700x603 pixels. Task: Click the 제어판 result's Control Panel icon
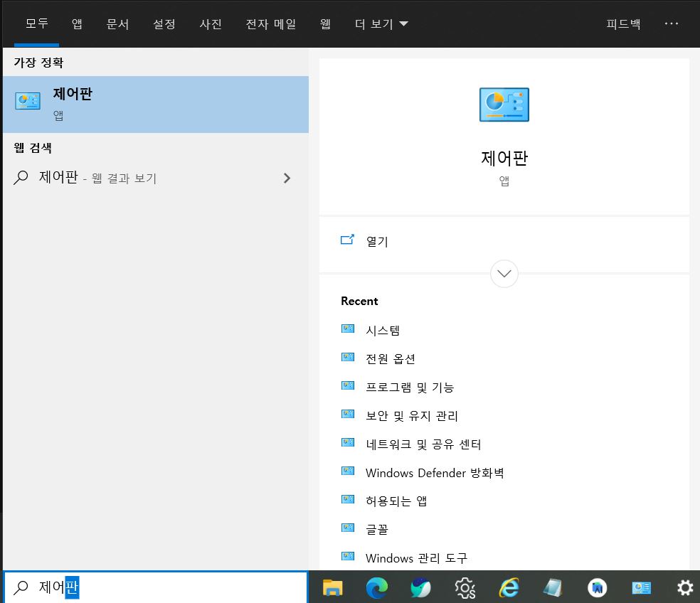point(28,101)
